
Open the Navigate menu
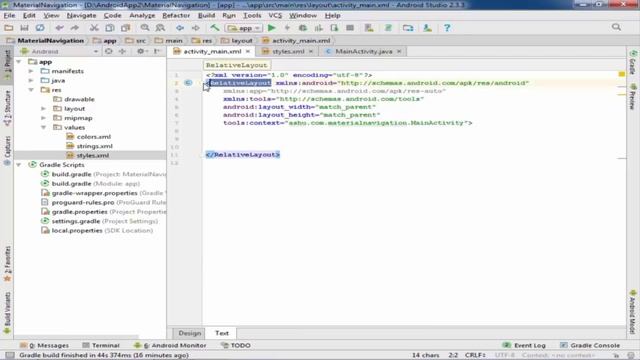pos(81,16)
